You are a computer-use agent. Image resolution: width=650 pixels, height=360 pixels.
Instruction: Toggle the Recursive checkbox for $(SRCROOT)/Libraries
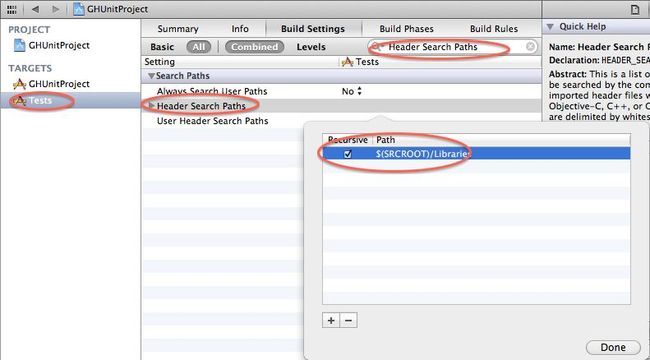click(348, 154)
